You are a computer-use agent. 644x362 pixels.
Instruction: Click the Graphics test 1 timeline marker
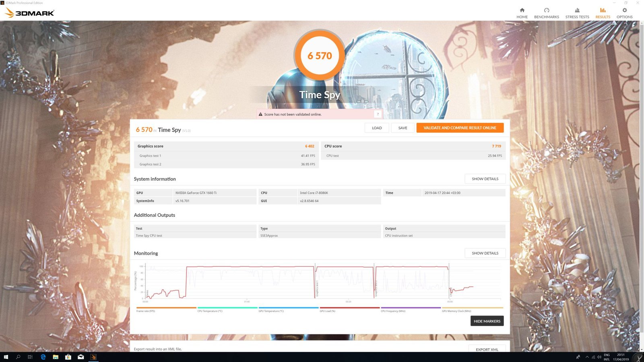click(317, 288)
